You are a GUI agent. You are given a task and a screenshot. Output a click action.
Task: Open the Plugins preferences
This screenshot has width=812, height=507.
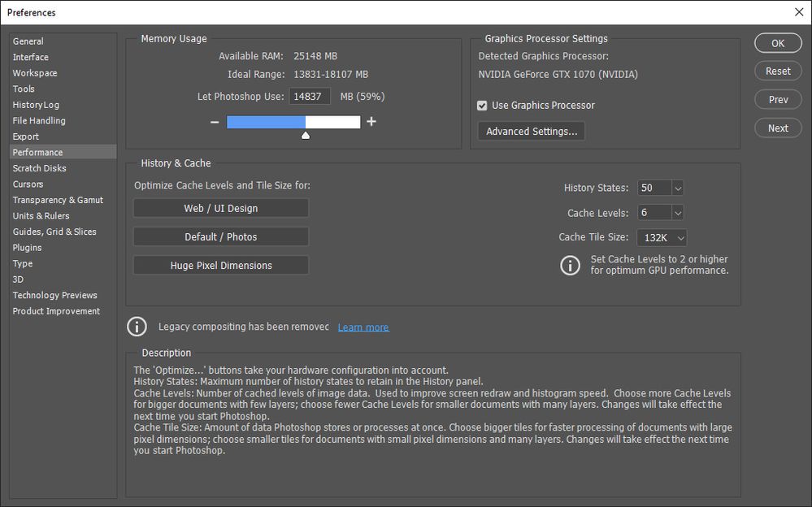63,248
